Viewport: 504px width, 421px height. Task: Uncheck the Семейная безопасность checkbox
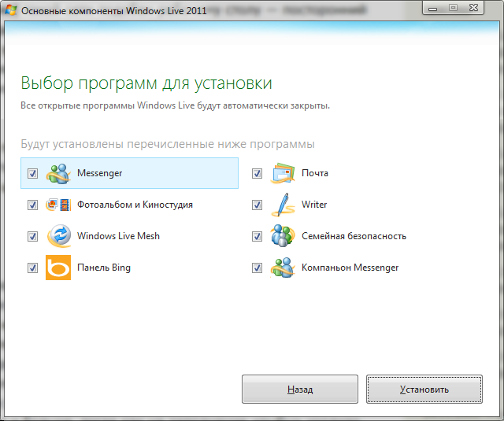click(257, 236)
